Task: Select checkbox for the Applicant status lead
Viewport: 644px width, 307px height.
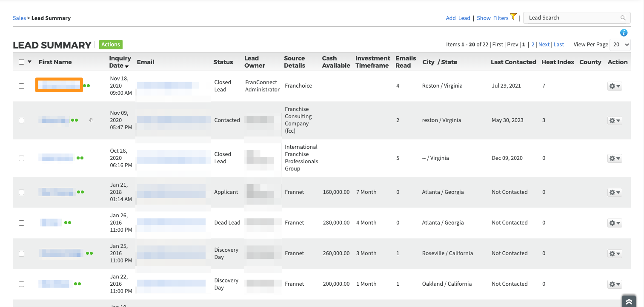Action: [22, 192]
